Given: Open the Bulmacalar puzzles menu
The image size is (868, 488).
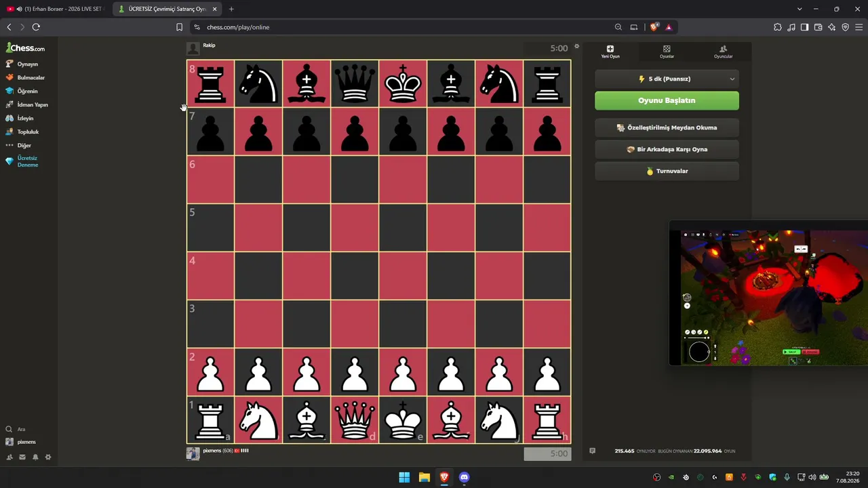Looking at the screenshot, I should 25,77.
